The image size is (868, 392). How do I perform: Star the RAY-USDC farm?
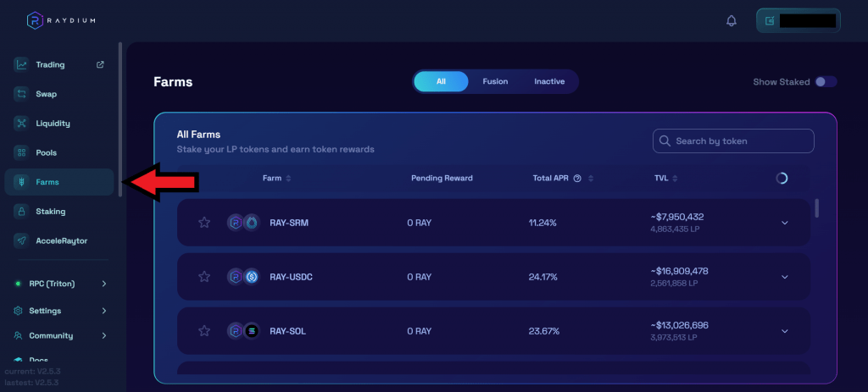click(x=203, y=277)
